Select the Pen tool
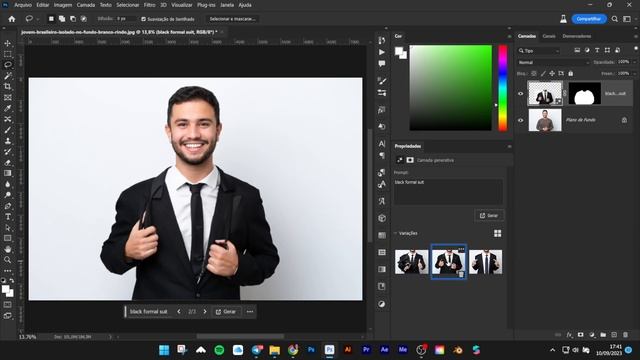Viewport: 640px width, 360px height. [8, 206]
